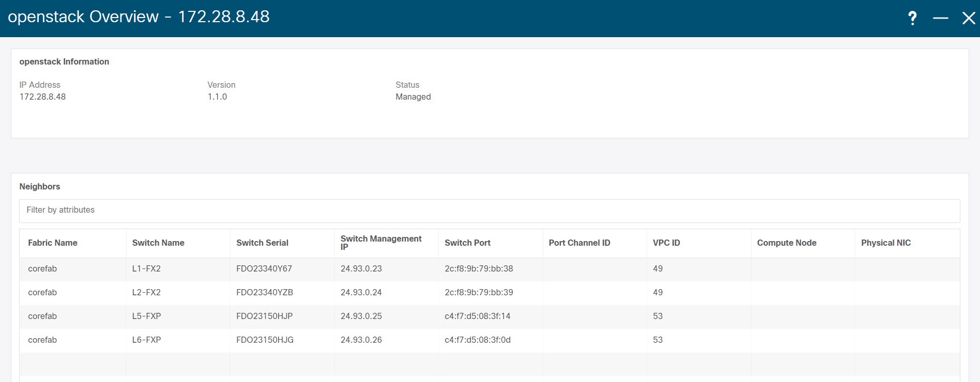
Task: Click the Version value 1.1.0
Action: point(217,97)
